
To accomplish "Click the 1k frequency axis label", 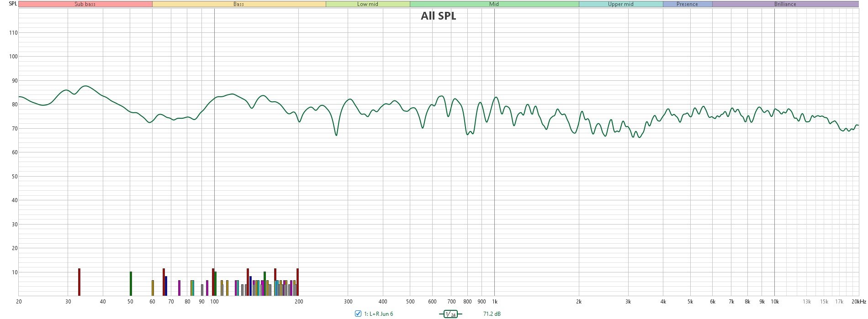I will 494,302.
